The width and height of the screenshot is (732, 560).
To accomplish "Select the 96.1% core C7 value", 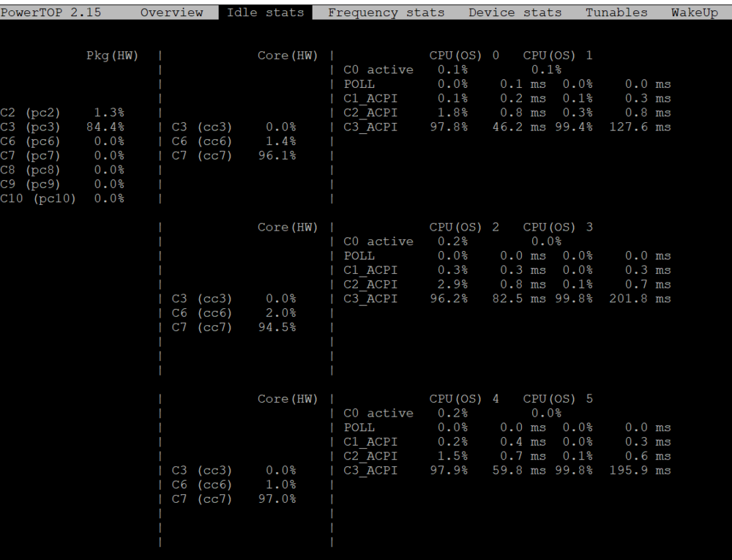I will 277,156.
